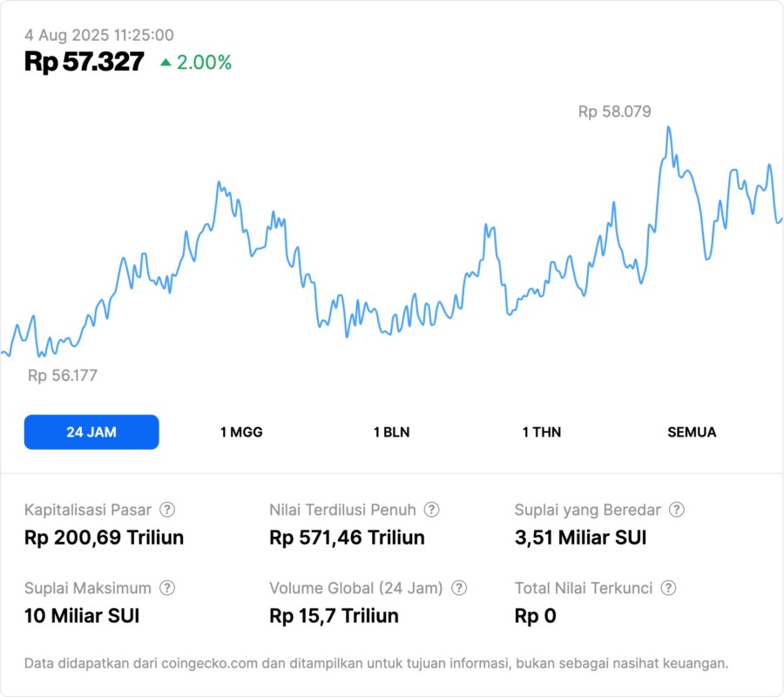The image size is (784, 697).
Task: Select the 24 JAM time range tab
Action: pos(91,432)
